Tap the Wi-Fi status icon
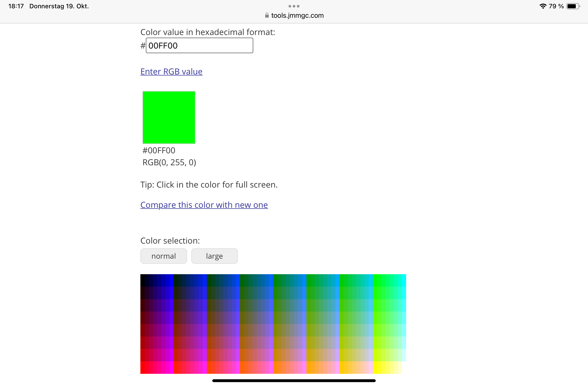588x386 pixels. [543, 6]
